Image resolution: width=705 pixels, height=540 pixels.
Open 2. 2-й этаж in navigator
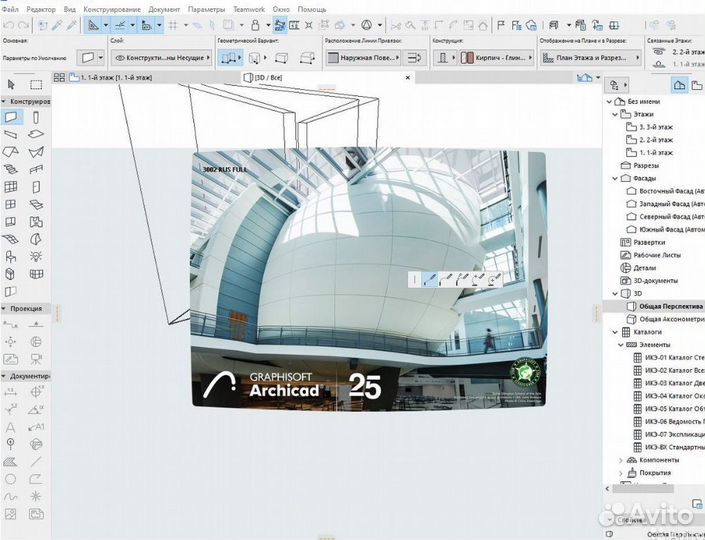656,140
